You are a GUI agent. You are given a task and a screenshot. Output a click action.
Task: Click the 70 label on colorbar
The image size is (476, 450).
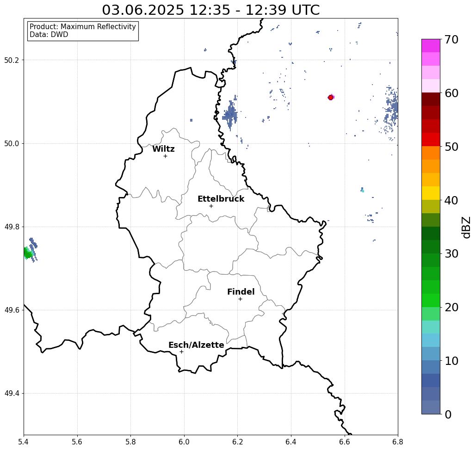click(451, 40)
